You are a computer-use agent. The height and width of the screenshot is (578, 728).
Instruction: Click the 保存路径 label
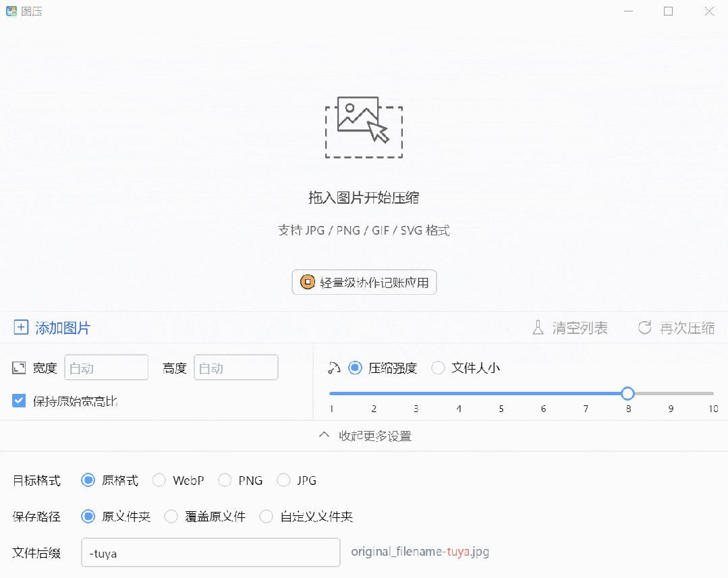[36, 516]
